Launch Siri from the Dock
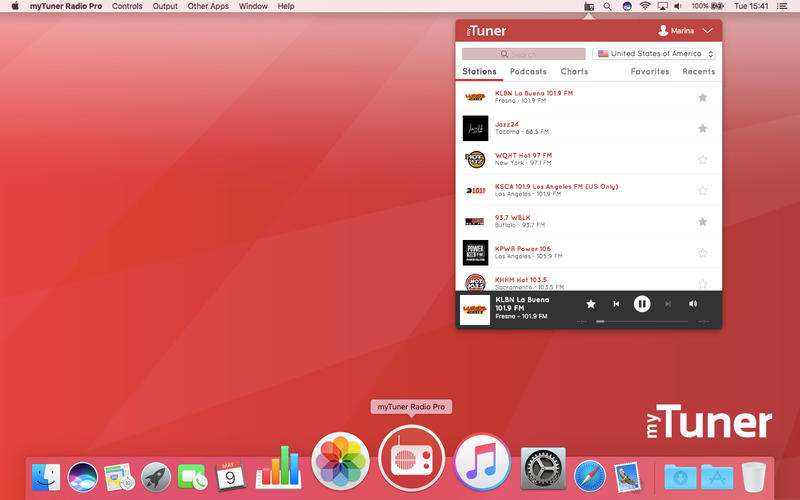The width and height of the screenshot is (800, 500). 83,477
